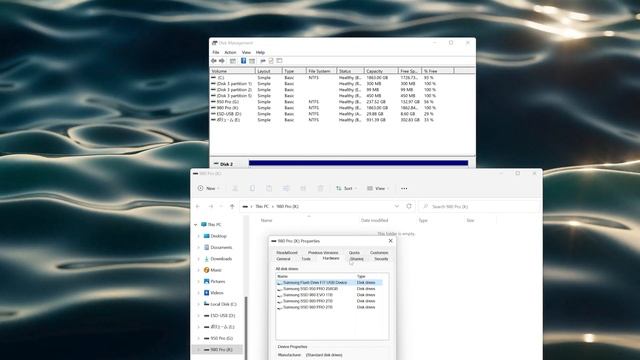Open address bar history dropdown chevron
This screenshot has width=640, height=360.
[x=397, y=207]
